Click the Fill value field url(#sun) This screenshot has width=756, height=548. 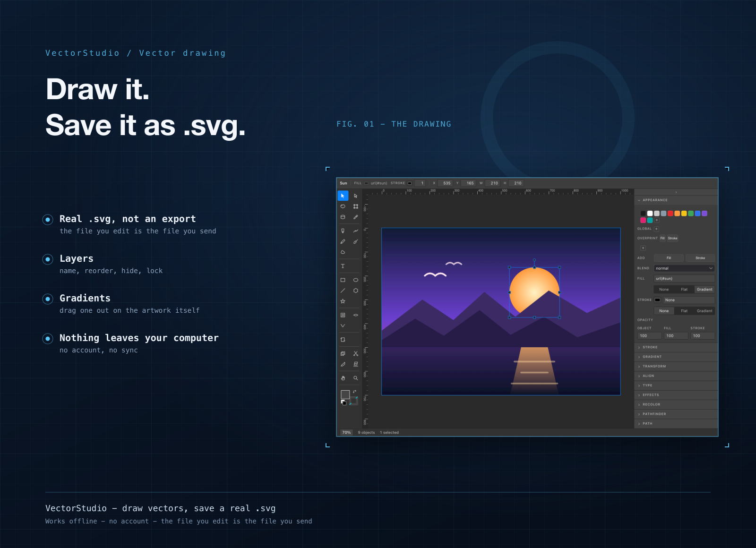(684, 279)
